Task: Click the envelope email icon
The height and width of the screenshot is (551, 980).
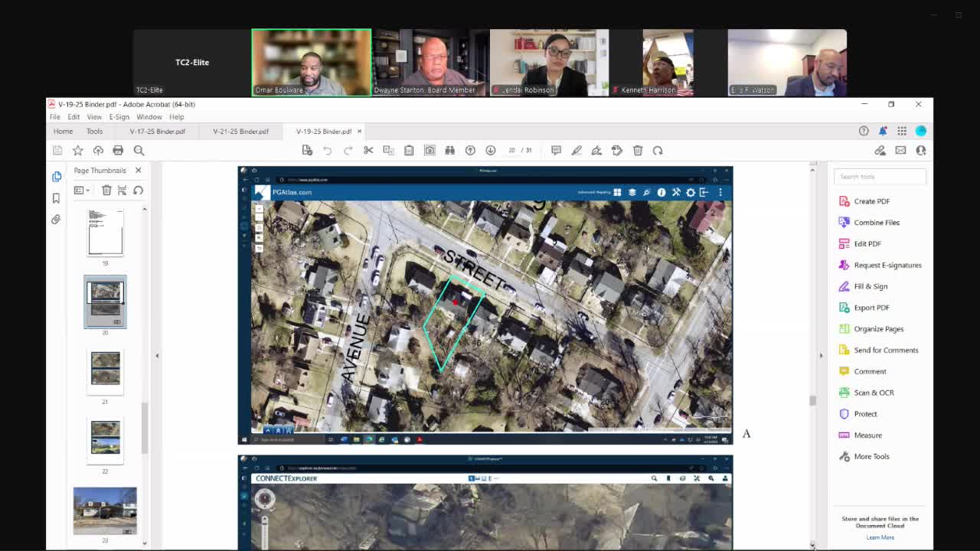Action: pyautogui.click(x=900, y=151)
